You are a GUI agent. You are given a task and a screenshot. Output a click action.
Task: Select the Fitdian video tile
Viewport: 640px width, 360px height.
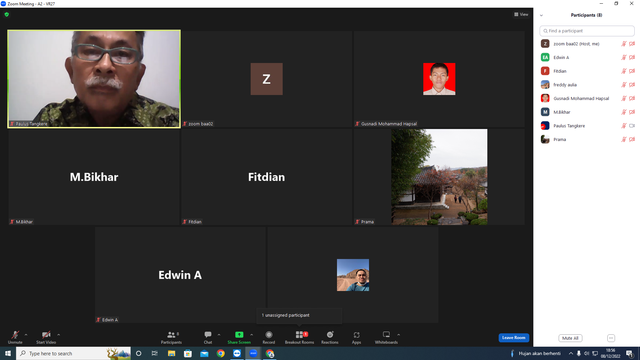267,177
